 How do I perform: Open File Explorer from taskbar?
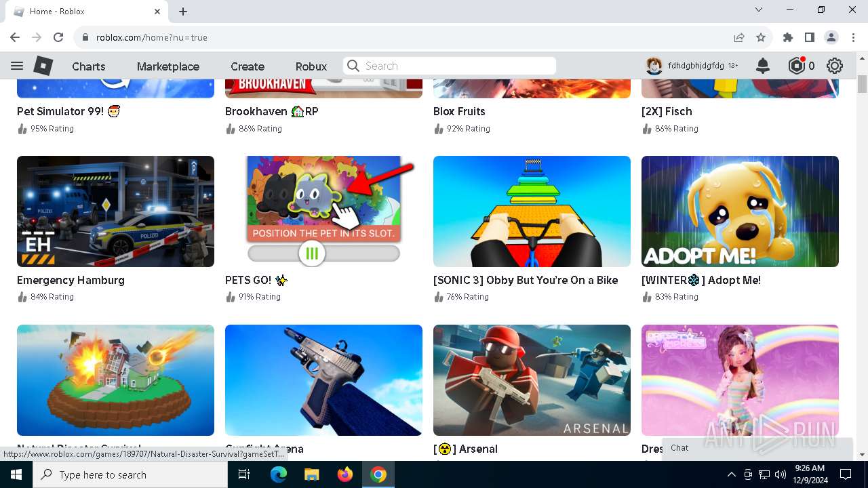pos(311,474)
